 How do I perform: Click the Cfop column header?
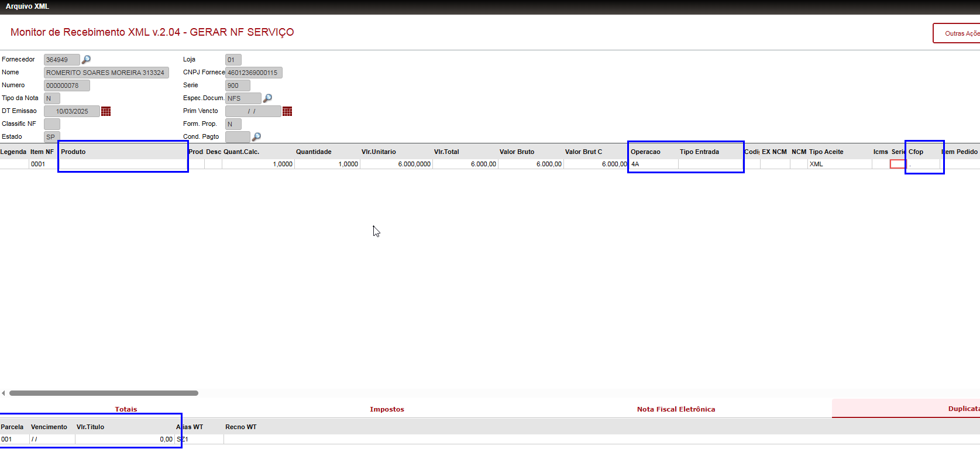[916, 152]
